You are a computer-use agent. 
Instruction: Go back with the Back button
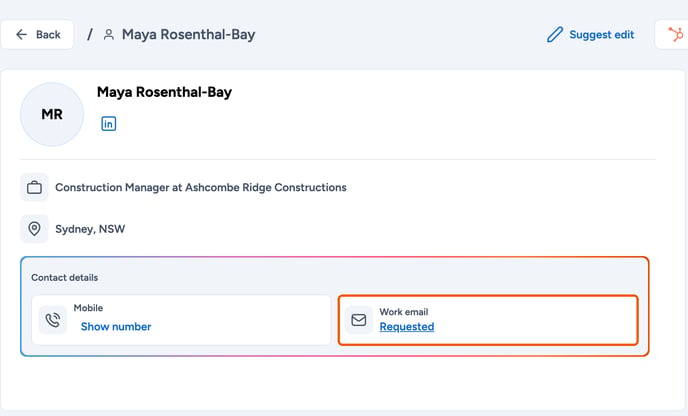click(37, 35)
